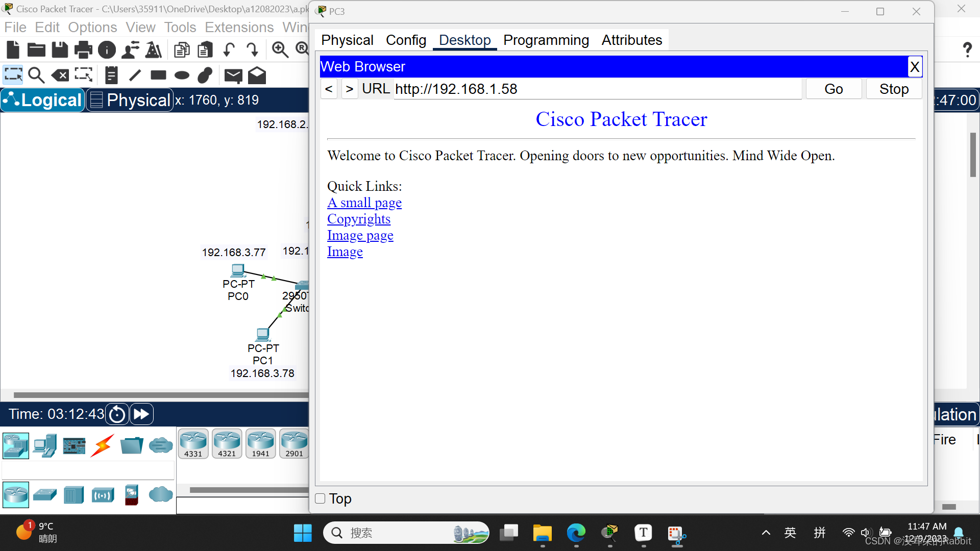
Task: Choose the Place Note tool
Action: point(111,75)
